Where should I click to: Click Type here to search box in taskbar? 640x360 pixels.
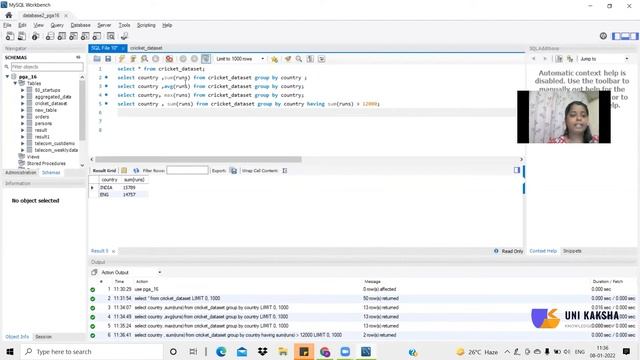tap(92, 351)
